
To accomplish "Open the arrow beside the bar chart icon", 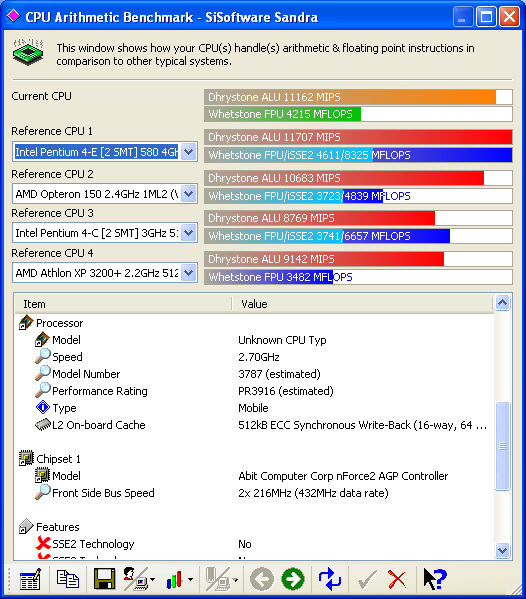I will [191, 580].
